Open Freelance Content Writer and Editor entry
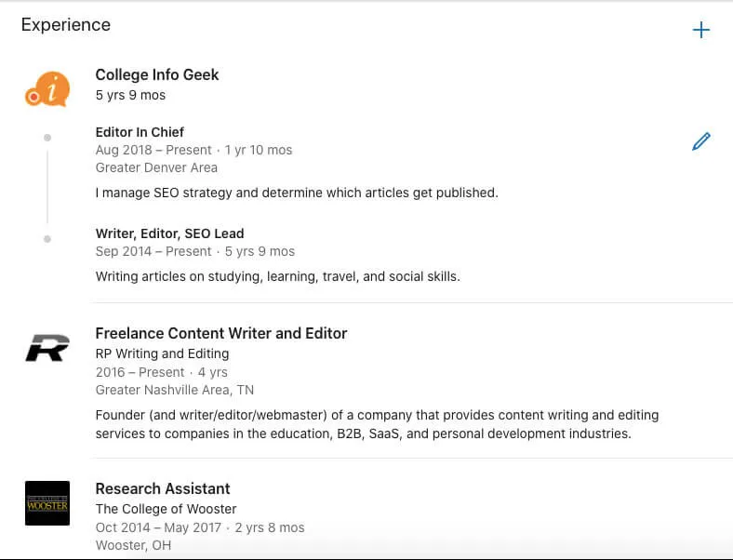The width and height of the screenshot is (733, 560). [221, 333]
